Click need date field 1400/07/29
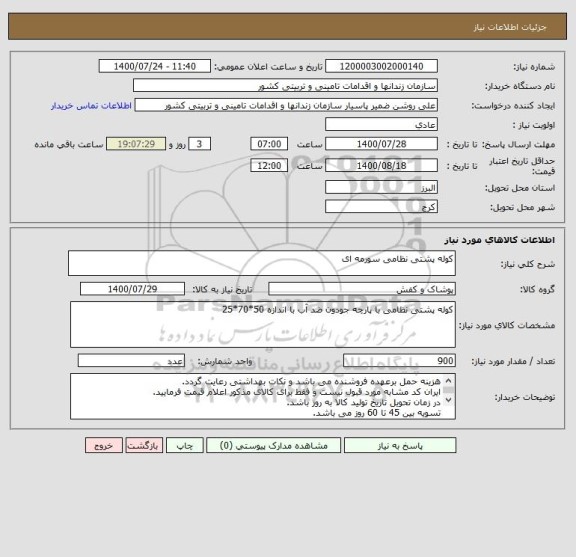 (132, 289)
